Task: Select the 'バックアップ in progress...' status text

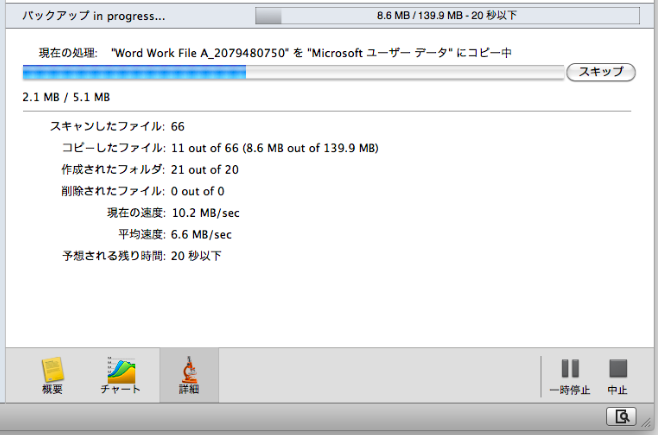Action: [94, 16]
